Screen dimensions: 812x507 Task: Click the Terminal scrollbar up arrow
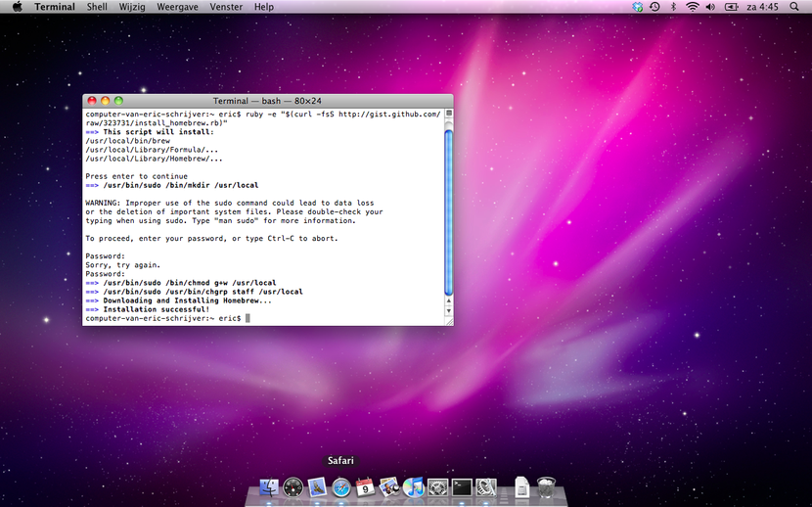coord(449,300)
